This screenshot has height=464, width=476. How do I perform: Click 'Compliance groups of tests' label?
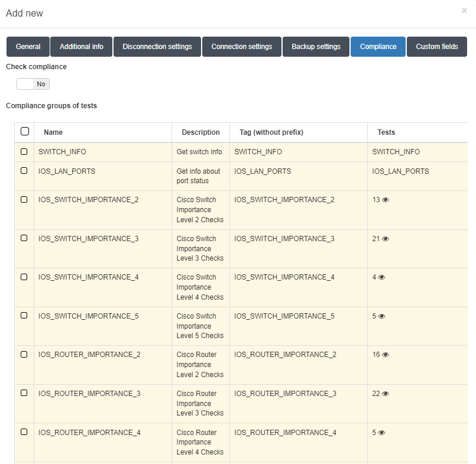point(51,106)
